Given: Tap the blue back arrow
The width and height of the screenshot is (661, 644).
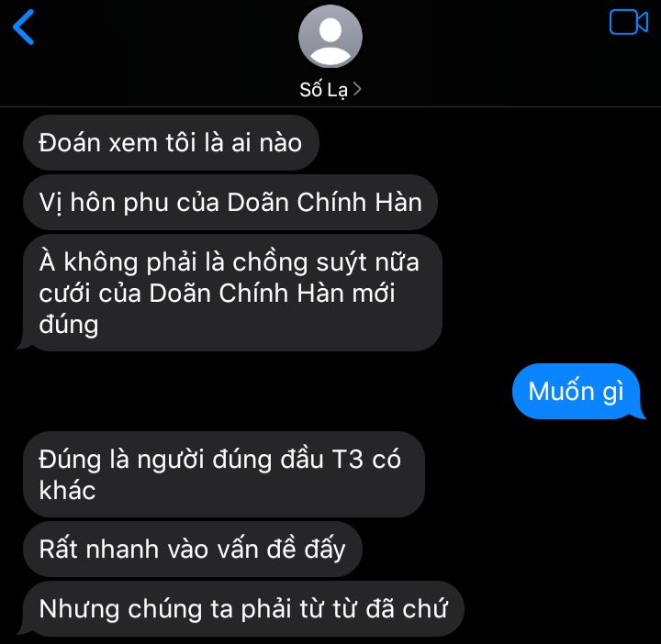Looking at the screenshot, I should [24, 28].
